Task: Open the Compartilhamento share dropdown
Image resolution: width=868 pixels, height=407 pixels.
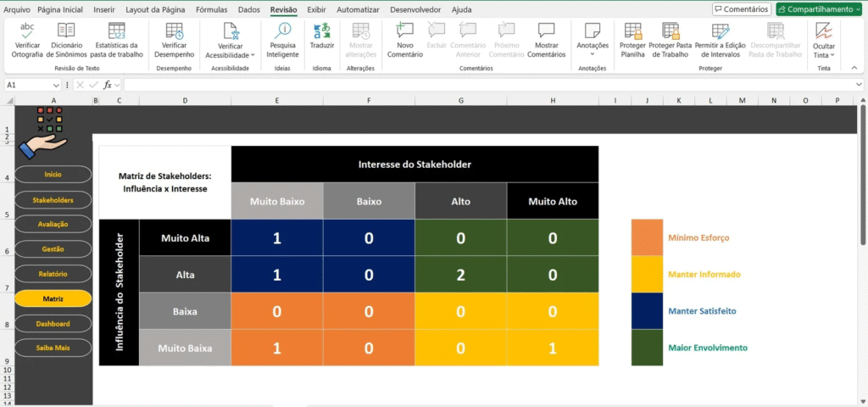Action: pyautogui.click(x=819, y=9)
